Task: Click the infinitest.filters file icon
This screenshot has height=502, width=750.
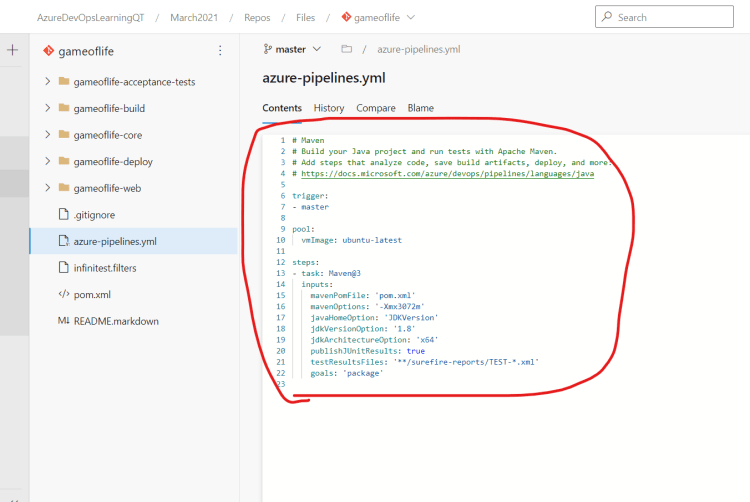Action: pos(64,267)
